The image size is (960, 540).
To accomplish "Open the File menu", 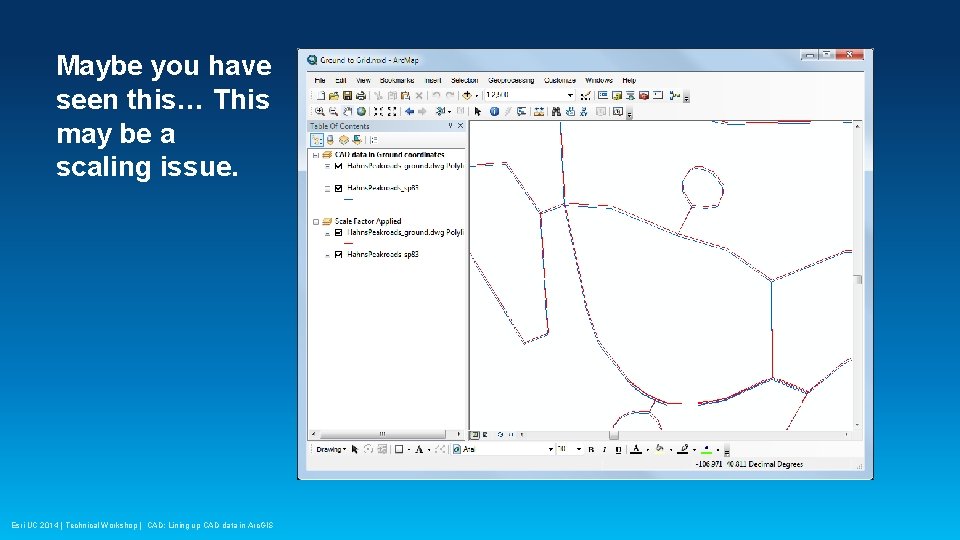I will [x=320, y=80].
